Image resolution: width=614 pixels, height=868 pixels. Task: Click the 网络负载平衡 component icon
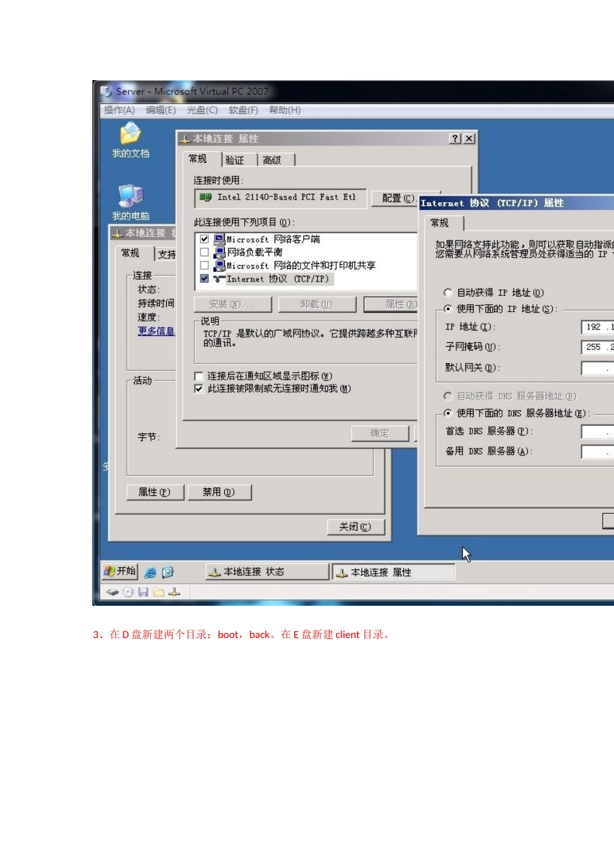(220, 253)
